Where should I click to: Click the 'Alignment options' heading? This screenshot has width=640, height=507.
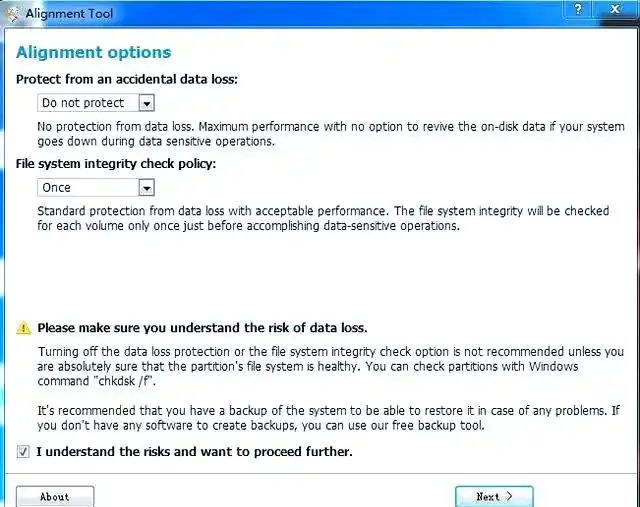pos(93,53)
